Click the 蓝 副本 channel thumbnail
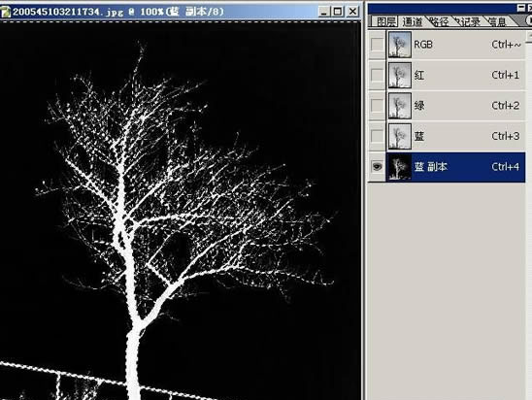The width and height of the screenshot is (532, 400). pyautogui.click(x=400, y=167)
